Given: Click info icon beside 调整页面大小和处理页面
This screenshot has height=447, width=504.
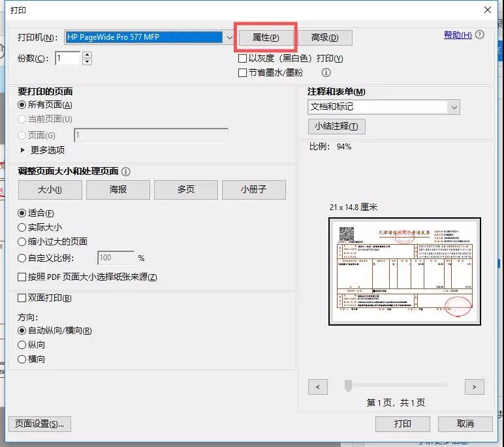Looking at the screenshot, I should 125,172.
